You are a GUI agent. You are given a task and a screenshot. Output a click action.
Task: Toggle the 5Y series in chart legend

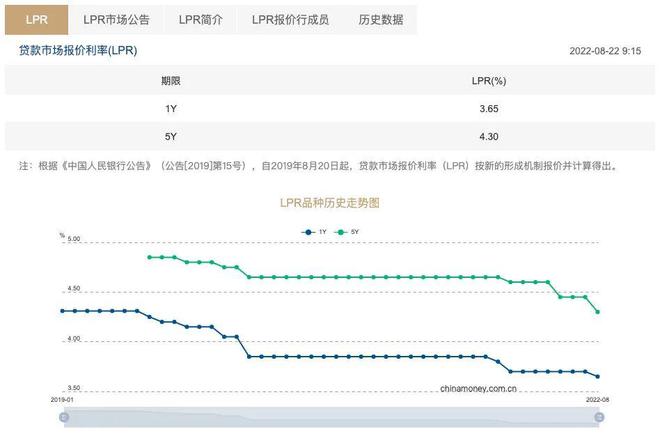click(346, 232)
